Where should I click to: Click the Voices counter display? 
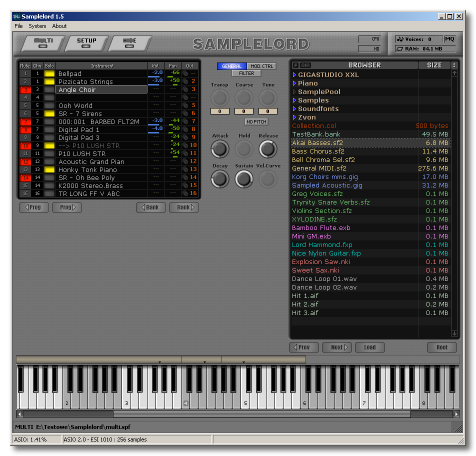click(419, 39)
